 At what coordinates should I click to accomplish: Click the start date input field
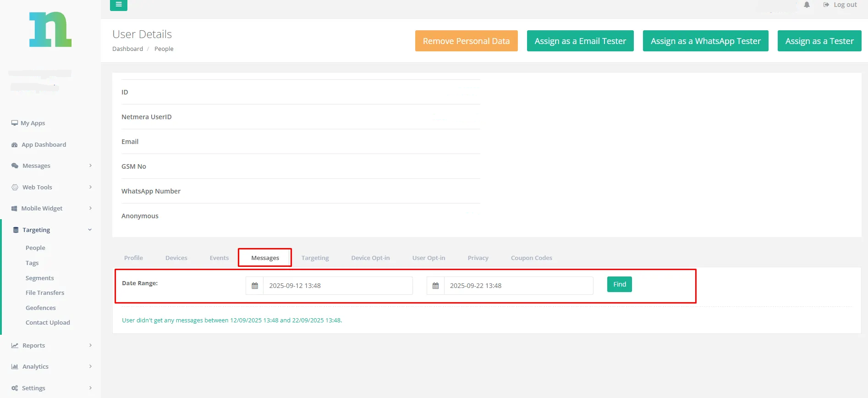(x=337, y=286)
